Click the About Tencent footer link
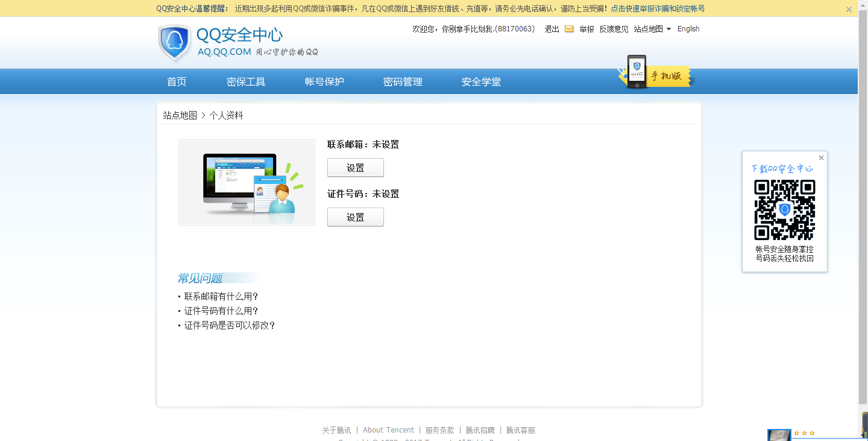Screen dimensions: 868x441 tap(388, 430)
